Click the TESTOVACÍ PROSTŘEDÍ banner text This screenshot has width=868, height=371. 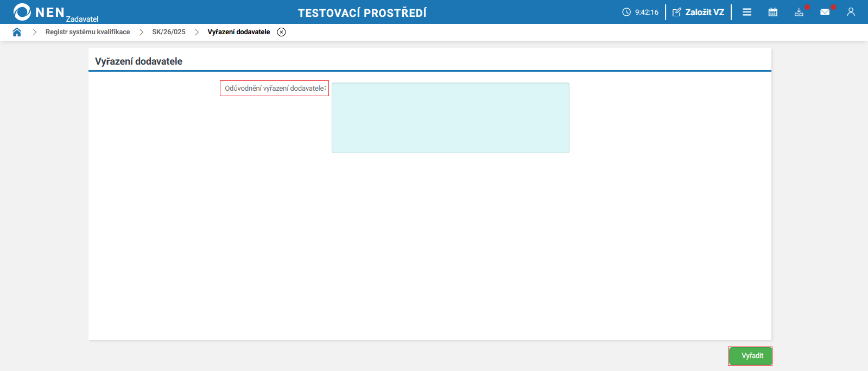pos(362,12)
